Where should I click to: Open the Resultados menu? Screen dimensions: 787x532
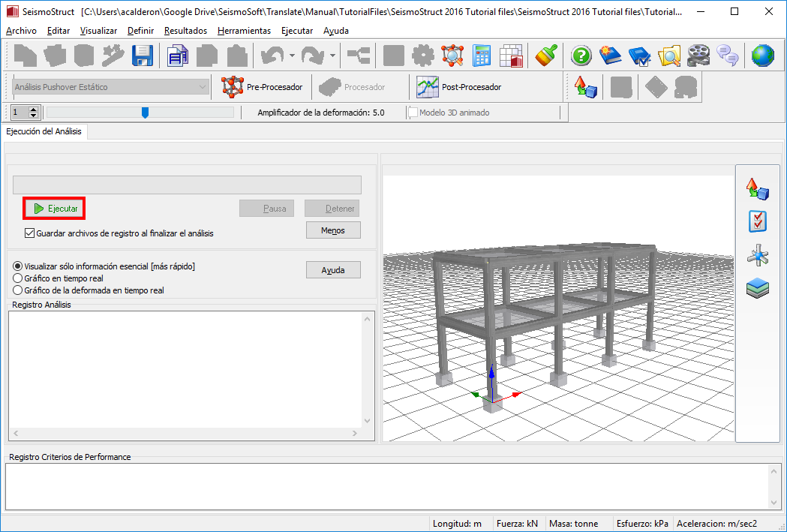[x=185, y=31]
